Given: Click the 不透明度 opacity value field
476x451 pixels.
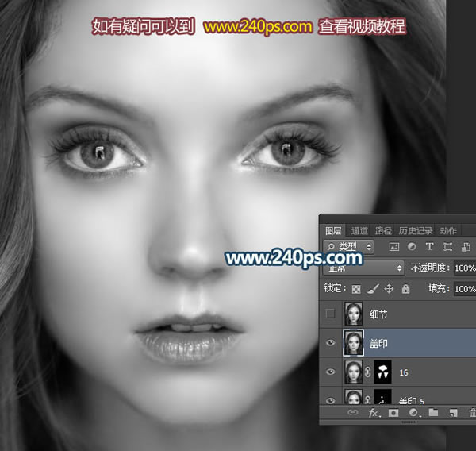Looking at the screenshot, I should click(x=465, y=268).
